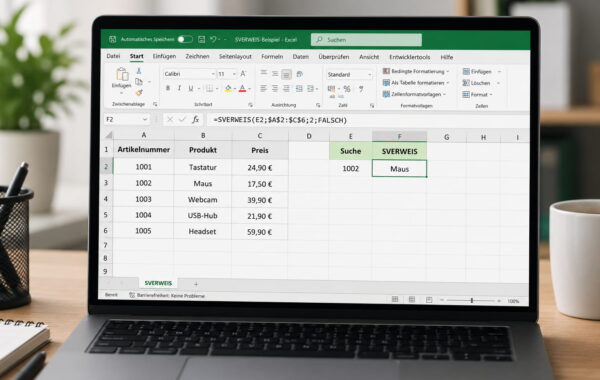Expand the Zwischenablage dialog launcher
This screenshot has height=380, width=600.
(x=155, y=104)
